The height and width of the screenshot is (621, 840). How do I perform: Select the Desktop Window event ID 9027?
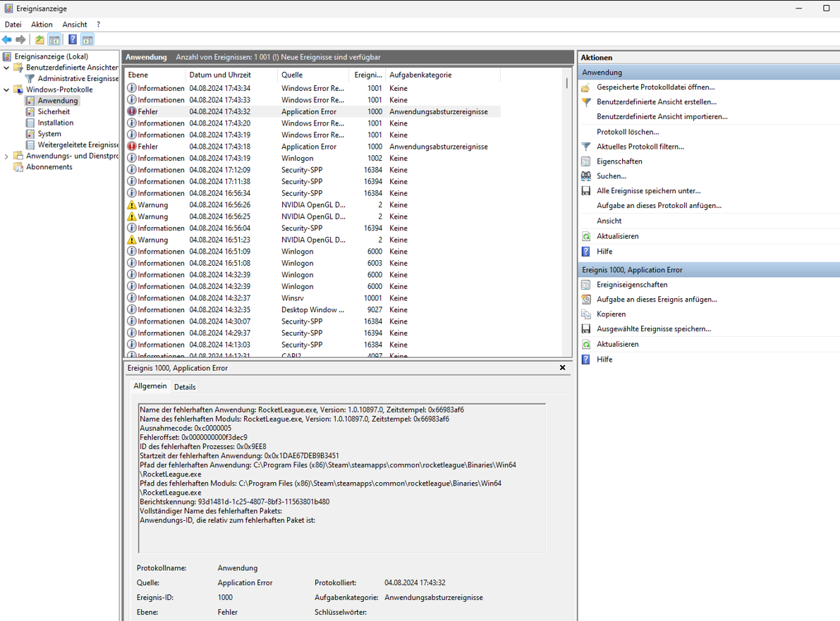(313, 310)
